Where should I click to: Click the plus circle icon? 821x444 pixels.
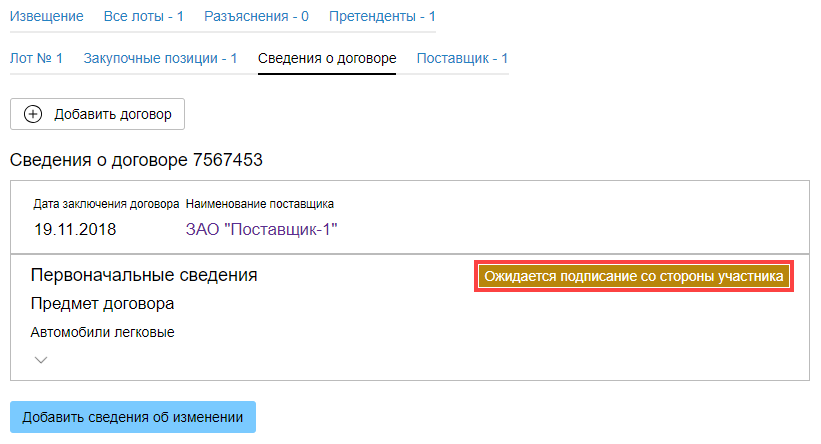pyautogui.click(x=33, y=114)
